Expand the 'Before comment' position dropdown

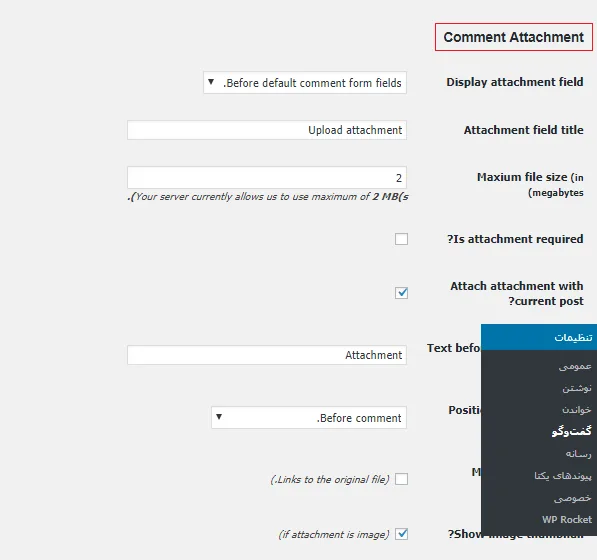pyautogui.click(x=309, y=418)
